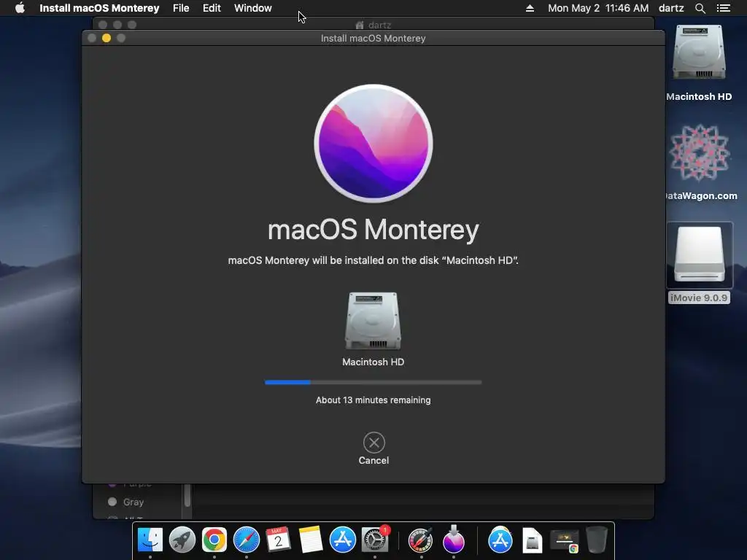This screenshot has width=747, height=560.
Task: Cancel the macOS Monterey installation
Action: click(374, 443)
